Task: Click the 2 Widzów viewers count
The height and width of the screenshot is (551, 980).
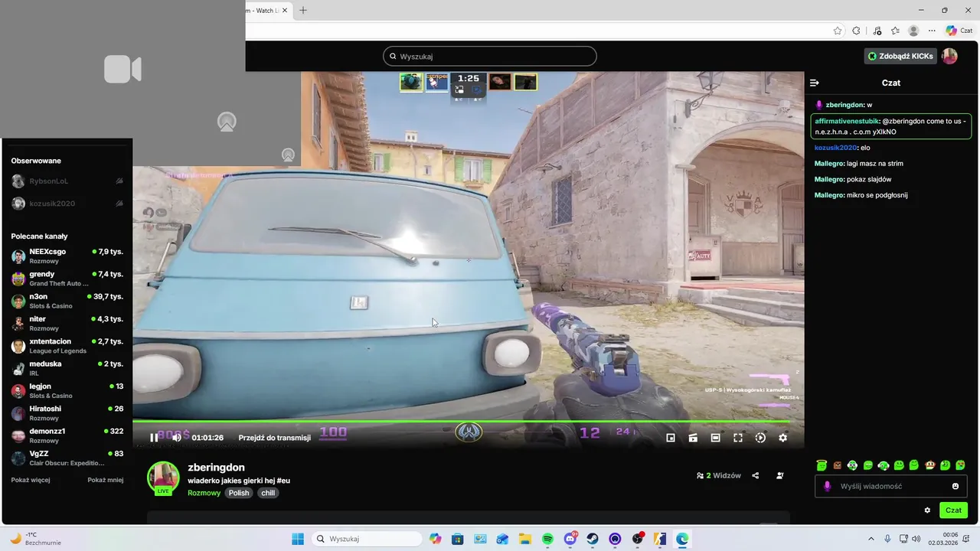Action: [719, 475]
